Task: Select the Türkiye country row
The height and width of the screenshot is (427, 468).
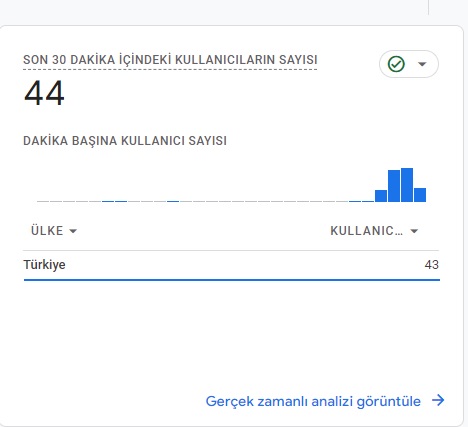Action: point(231,265)
